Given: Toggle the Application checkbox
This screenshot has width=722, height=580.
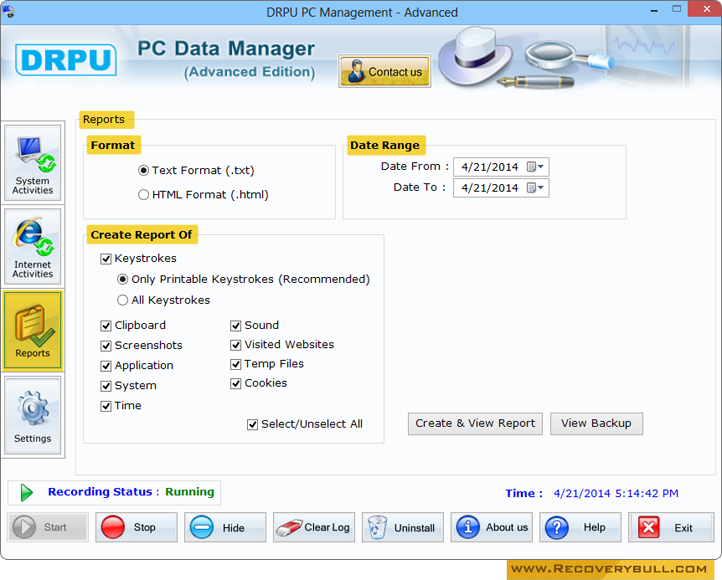Looking at the screenshot, I should click(106, 366).
